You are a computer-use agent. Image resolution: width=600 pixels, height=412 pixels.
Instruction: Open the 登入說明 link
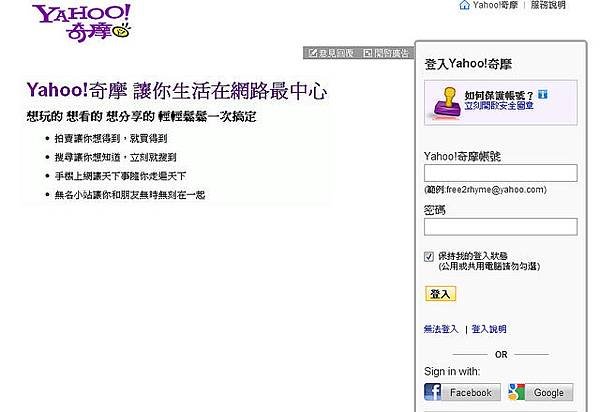click(489, 329)
